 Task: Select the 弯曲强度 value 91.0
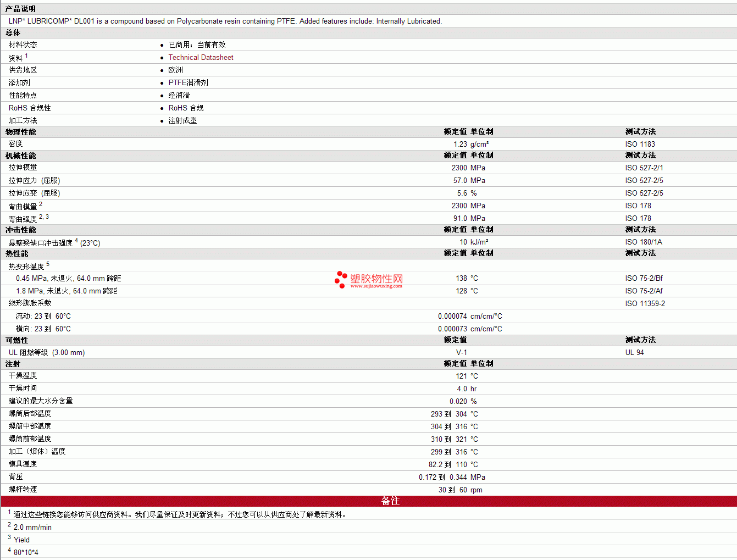click(461, 218)
